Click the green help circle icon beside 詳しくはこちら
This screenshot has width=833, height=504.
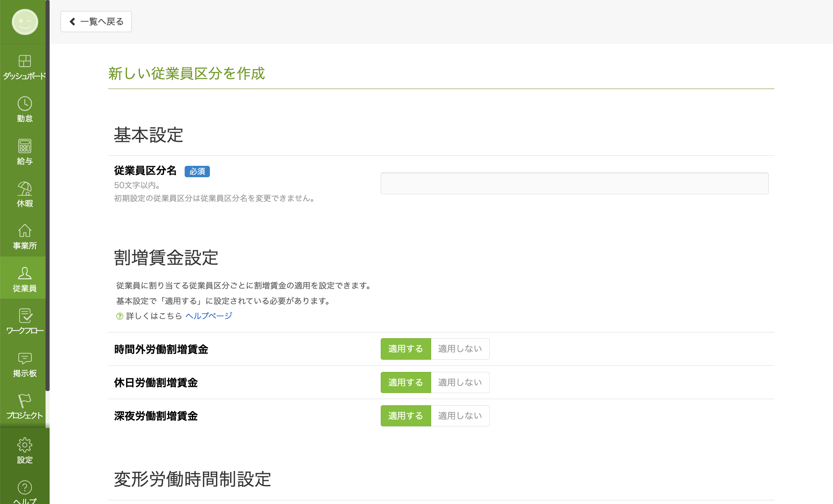coord(120,316)
